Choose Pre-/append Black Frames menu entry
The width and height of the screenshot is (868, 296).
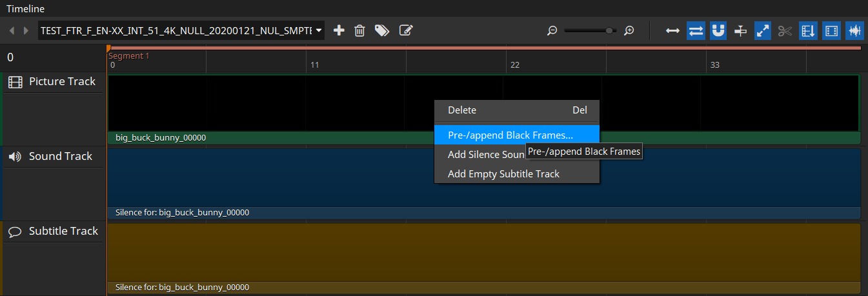point(510,135)
